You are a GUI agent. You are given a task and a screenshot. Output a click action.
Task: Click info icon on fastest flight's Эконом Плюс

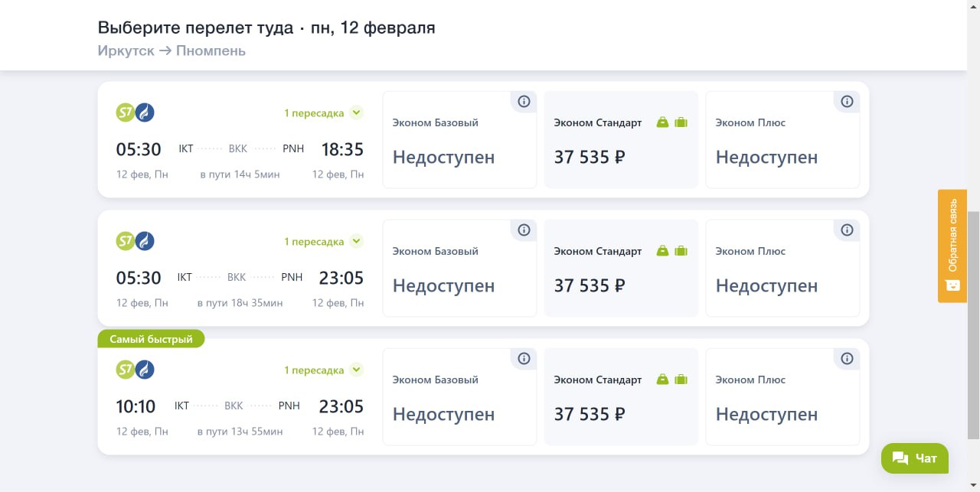(847, 358)
